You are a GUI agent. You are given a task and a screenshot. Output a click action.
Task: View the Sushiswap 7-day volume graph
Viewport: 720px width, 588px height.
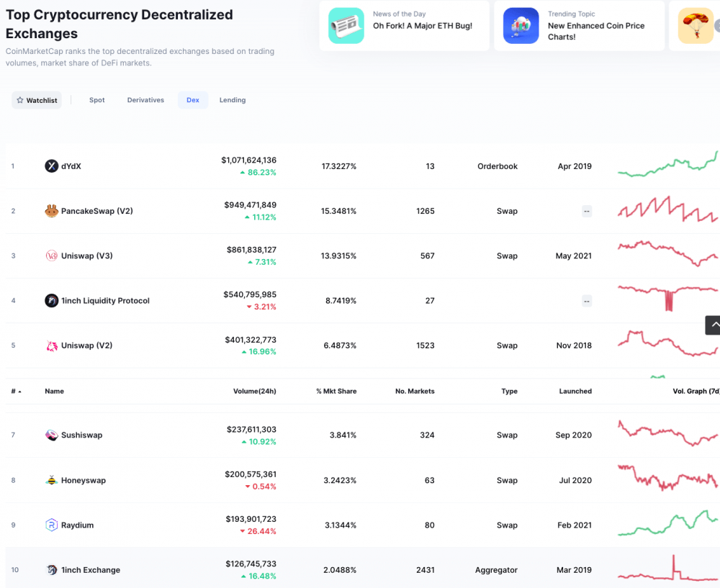click(667, 433)
